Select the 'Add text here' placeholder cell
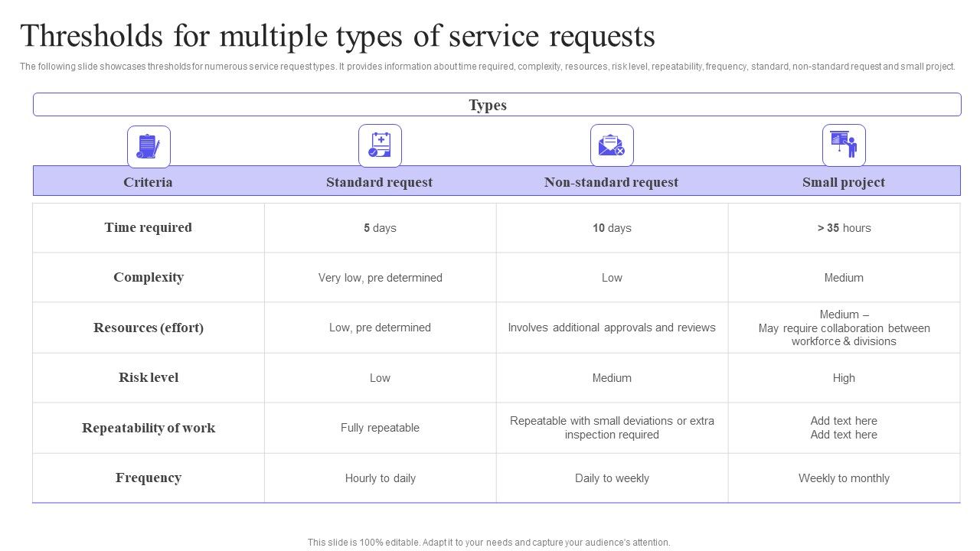This screenshot has width=980, height=551. point(844,428)
